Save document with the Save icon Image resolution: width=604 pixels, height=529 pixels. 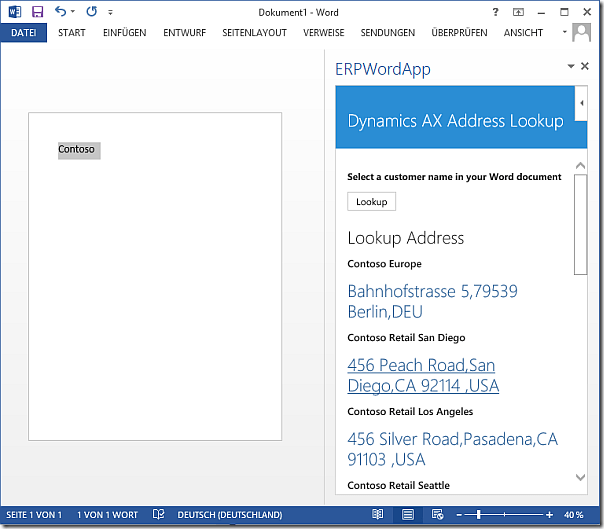click(37, 12)
